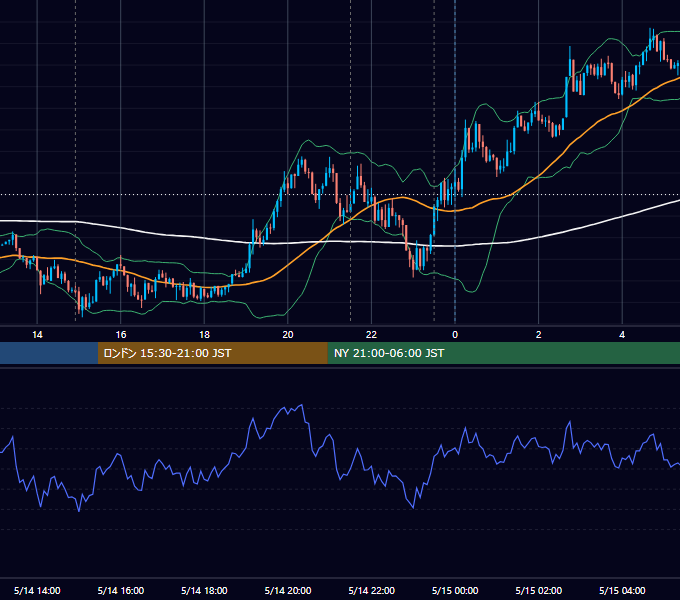Click the 5/14 14:00 time label
The height and width of the screenshot is (600, 680).
37,590
